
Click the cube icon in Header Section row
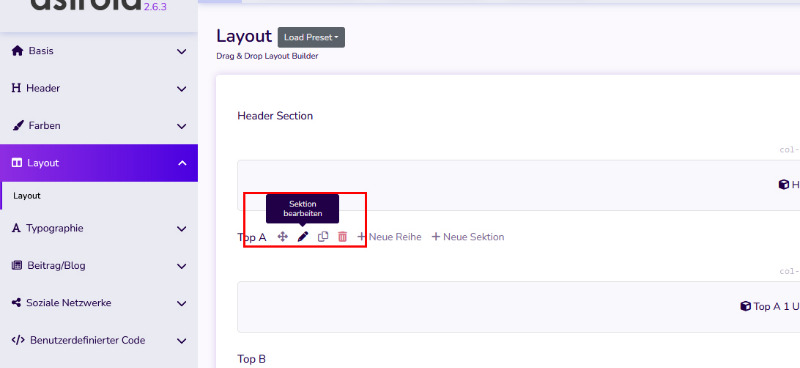pos(784,184)
